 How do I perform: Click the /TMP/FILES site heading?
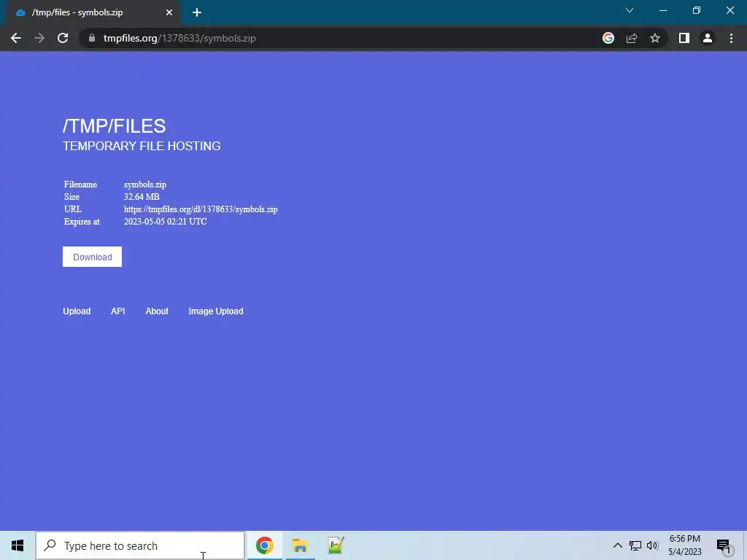coord(115,125)
